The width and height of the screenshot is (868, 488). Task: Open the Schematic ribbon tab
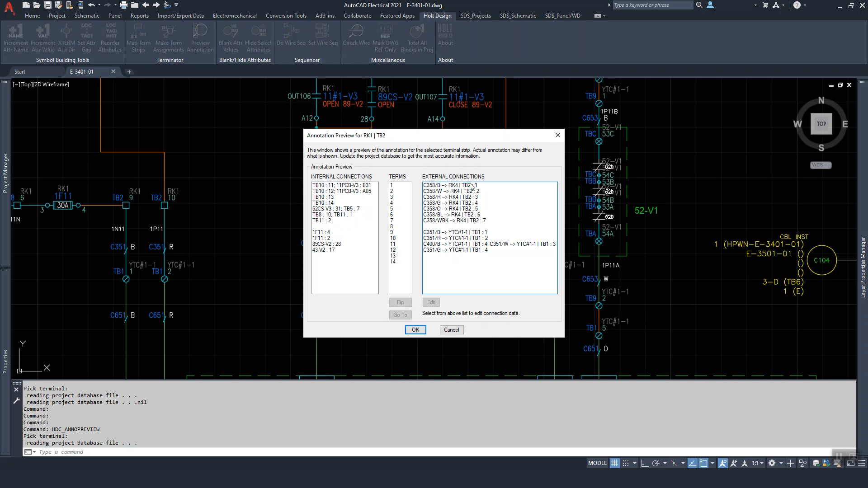point(87,15)
